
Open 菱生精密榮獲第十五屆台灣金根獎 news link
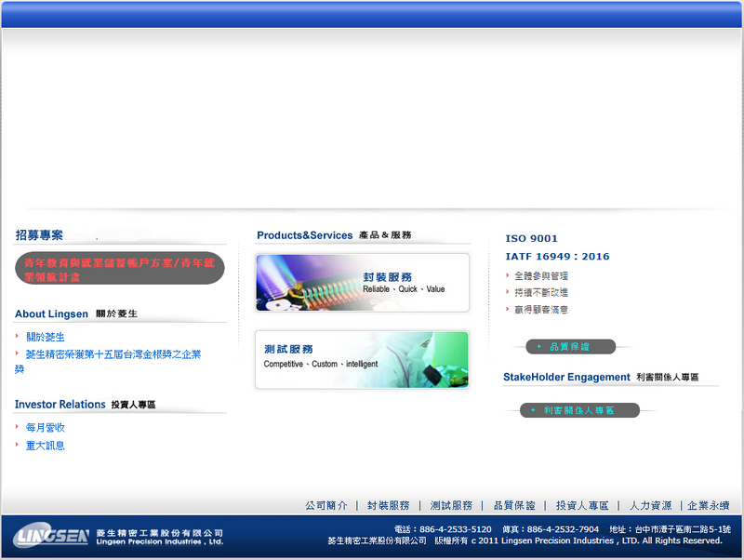pyautogui.click(x=108, y=361)
